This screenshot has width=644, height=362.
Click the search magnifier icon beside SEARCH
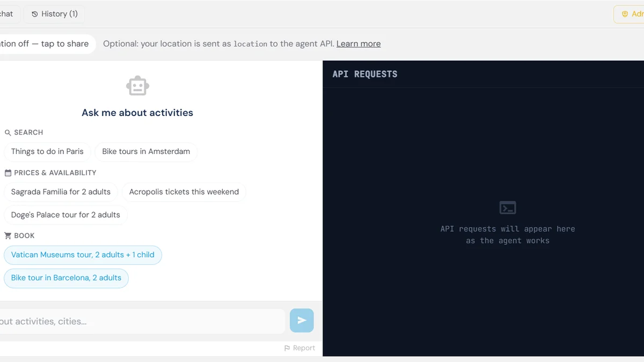pyautogui.click(x=8, y=132)
